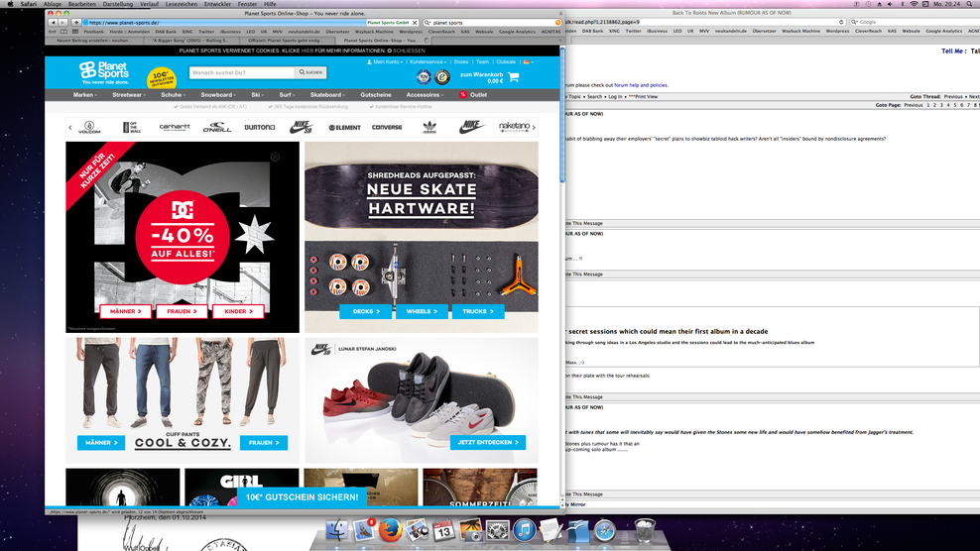Show bookmarks via the open book icon
The width and height of the screenshot is (980, 551).
click(63, 32)
